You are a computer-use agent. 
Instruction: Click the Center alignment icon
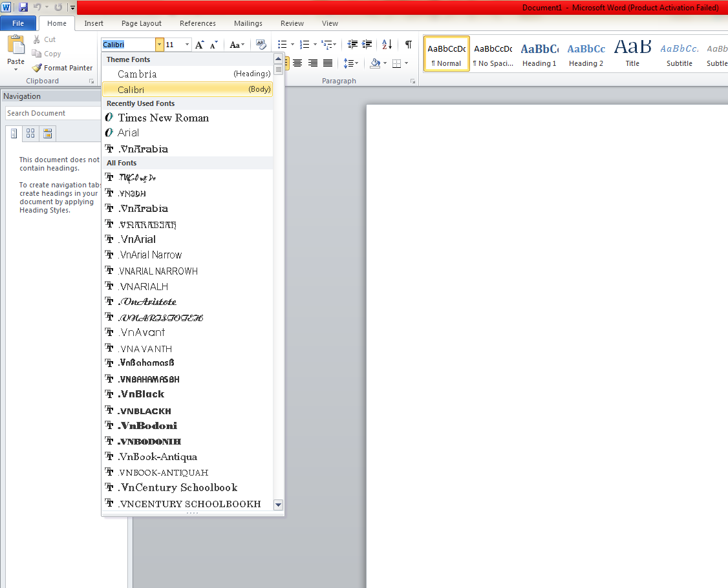(x=297, y=63)
